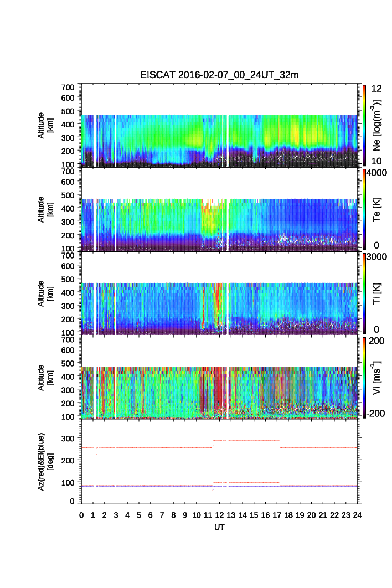
Task: Click the 12 hour tick label on UT axis
Action: (x=219, y=515)
